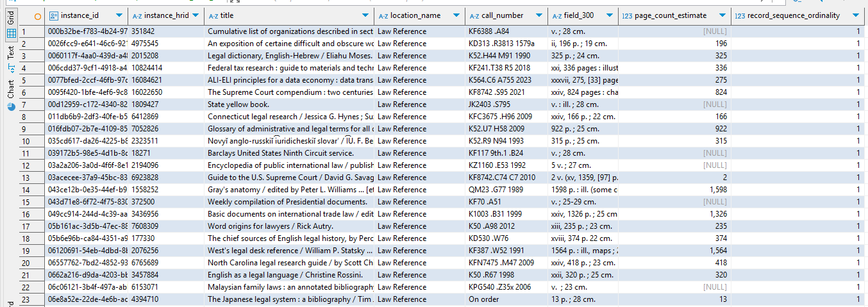
Task: Open the call_number column filter arrow
Action: pos(539,15)
